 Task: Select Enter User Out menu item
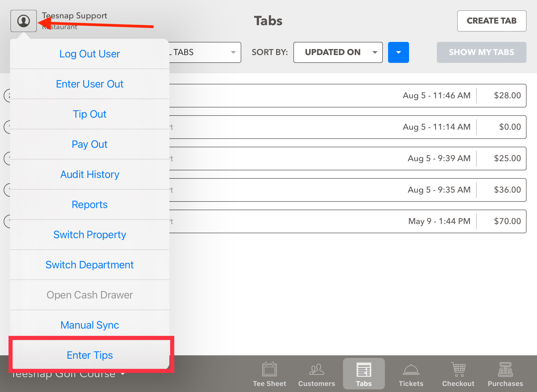click(x=90, y=84)
